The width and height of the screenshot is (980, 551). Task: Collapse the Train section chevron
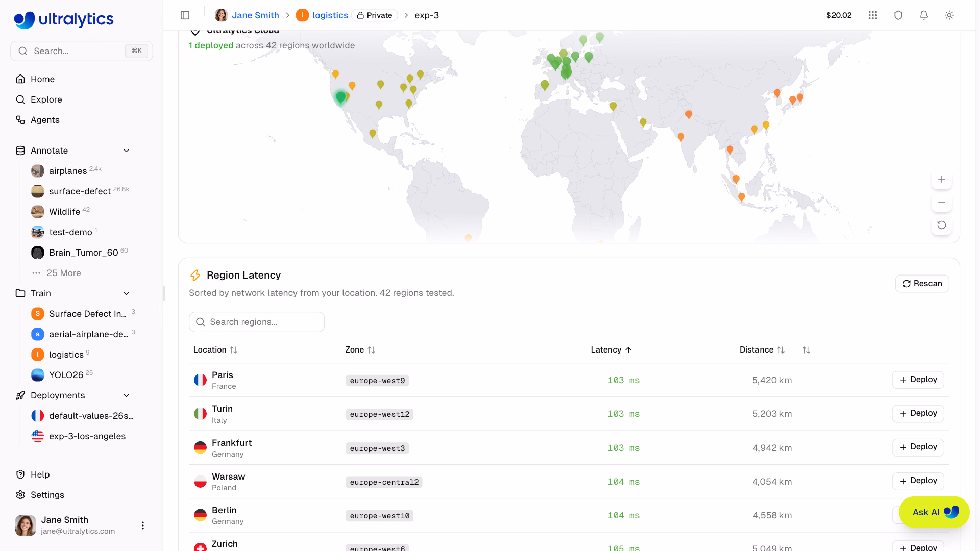[x=127, y=293]
